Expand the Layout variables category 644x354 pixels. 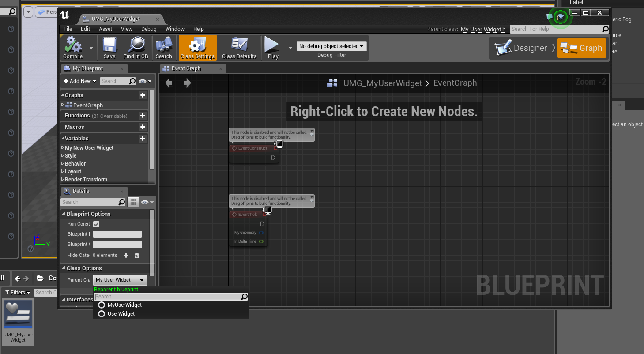(x=63, y=172)
